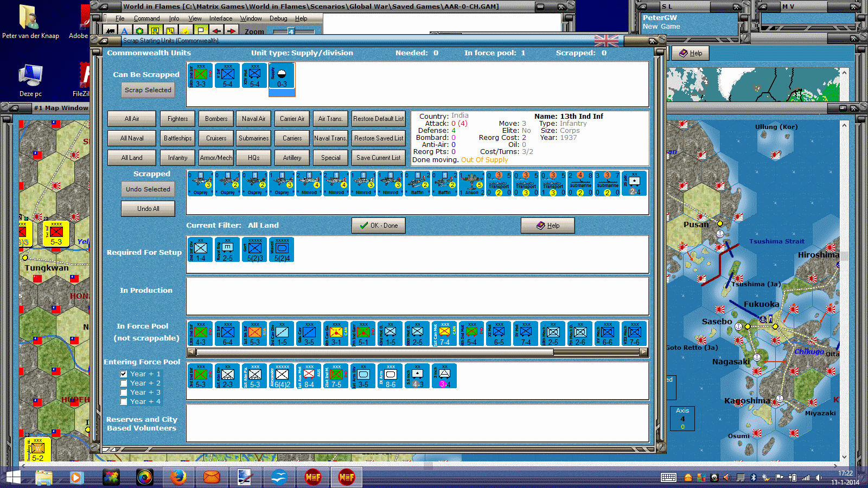The image size is (868, 488).
Task: Click the Restore Default List button
Action: [x=379, y=119]
